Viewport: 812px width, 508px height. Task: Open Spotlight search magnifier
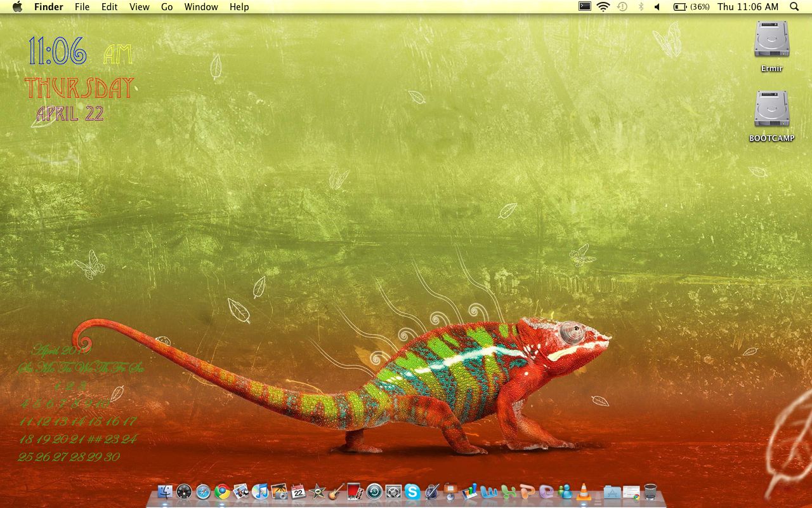pos(794,7)
